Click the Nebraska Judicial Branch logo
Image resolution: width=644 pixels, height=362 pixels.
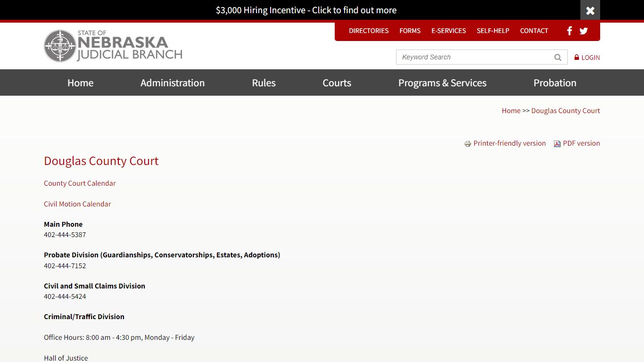(113, 46)
